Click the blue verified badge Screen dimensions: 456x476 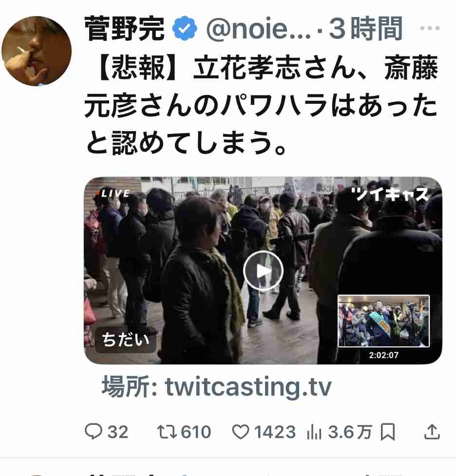click(184, 29)
